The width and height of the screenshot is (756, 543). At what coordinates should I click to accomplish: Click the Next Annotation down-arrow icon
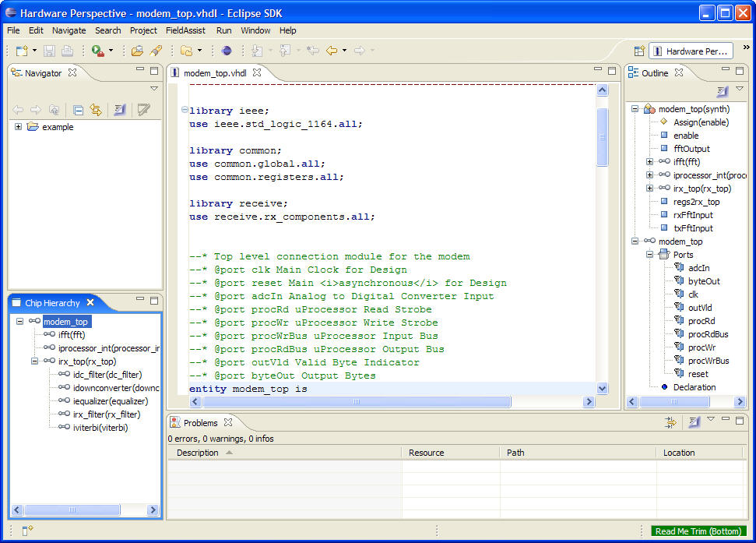(x=257, y=51)
